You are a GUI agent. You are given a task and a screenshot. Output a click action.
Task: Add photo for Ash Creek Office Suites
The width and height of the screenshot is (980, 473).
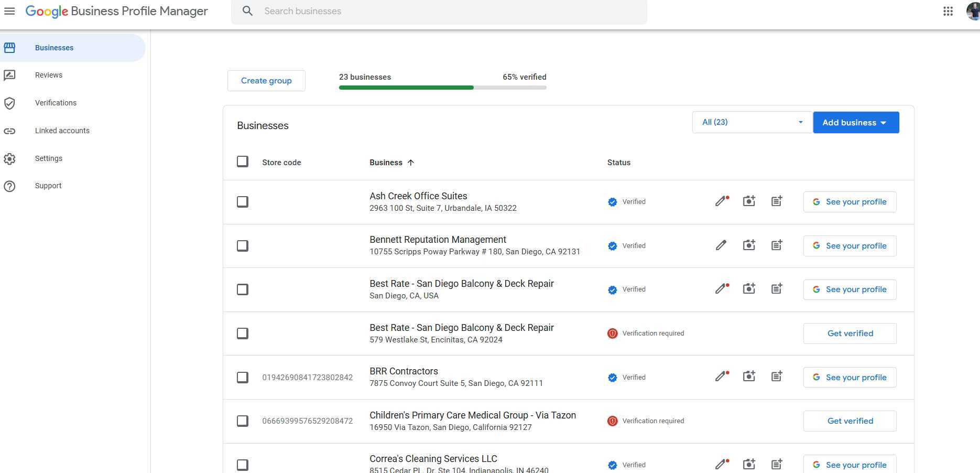click(x=749, y=201)
